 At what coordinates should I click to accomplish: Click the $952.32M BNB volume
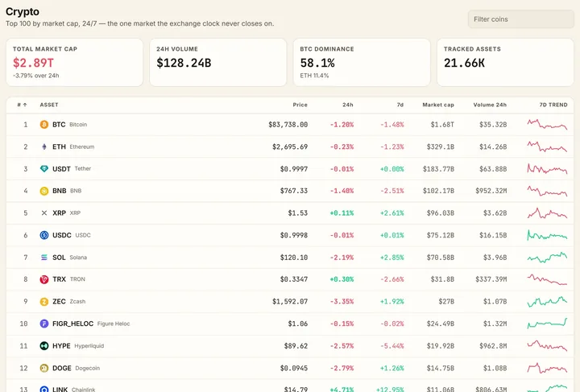(491, 191)
